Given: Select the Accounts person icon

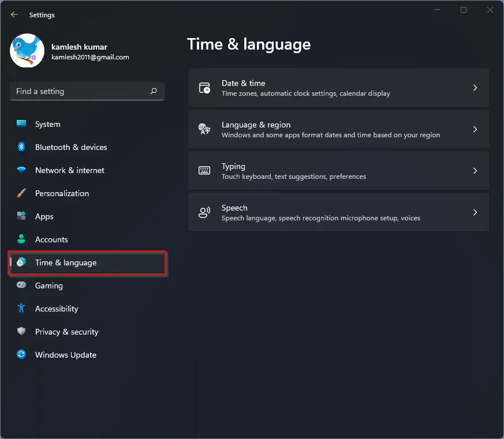Looking at the screenshot, I should click(21, 239).
